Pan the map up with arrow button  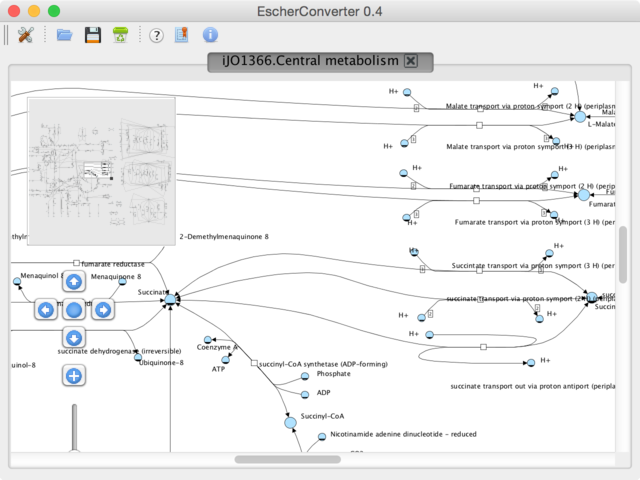74,282
